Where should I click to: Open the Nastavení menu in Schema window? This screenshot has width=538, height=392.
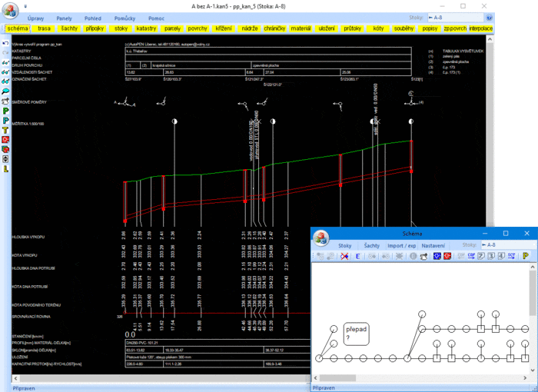click(433, 244)
